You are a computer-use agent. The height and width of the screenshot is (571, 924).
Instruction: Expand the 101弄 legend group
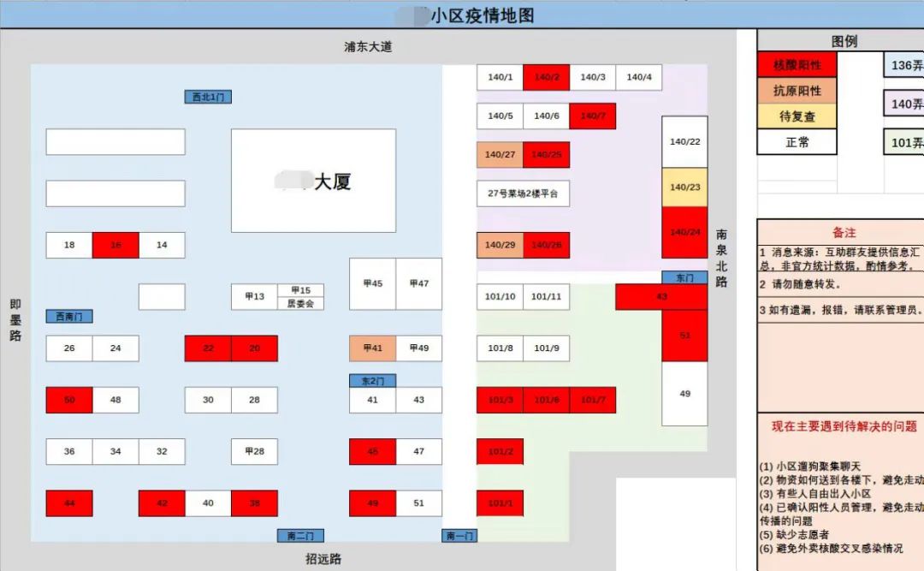(904, 142)
